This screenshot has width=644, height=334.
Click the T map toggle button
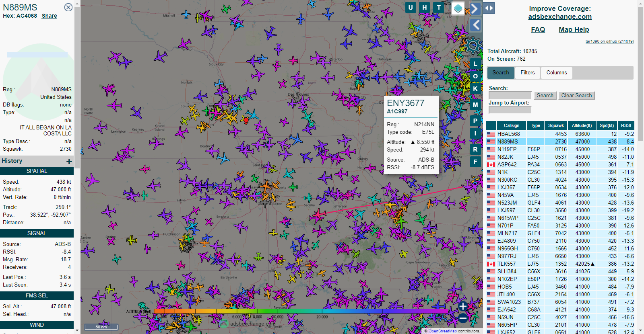point(439,7)
